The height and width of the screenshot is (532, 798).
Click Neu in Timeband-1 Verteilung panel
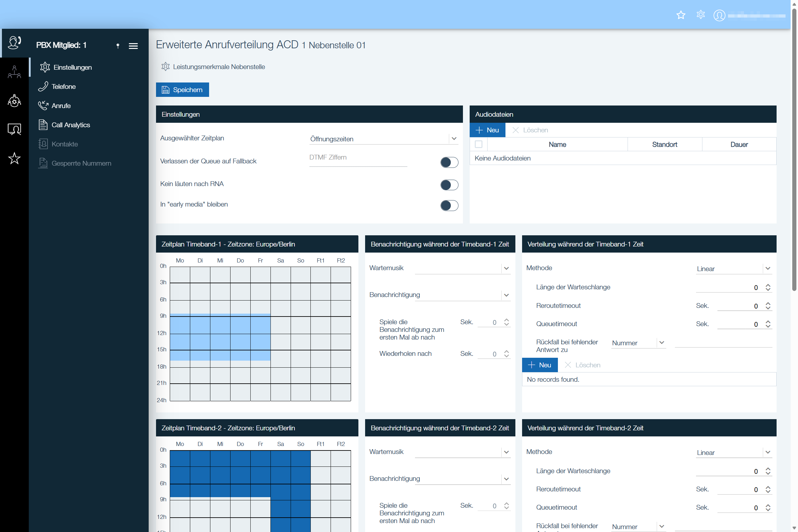tap(539, 365)
